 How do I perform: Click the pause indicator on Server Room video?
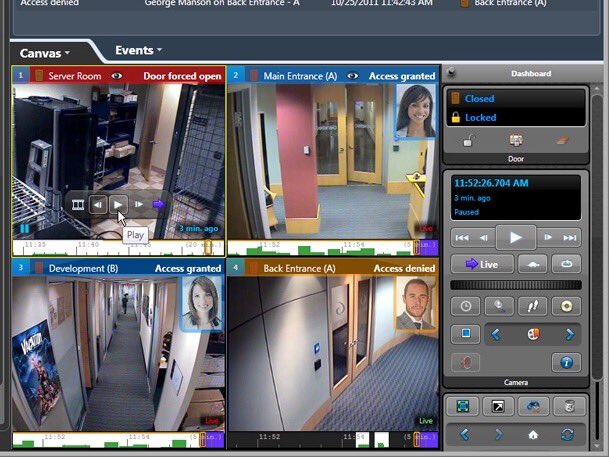pos(24,229)
